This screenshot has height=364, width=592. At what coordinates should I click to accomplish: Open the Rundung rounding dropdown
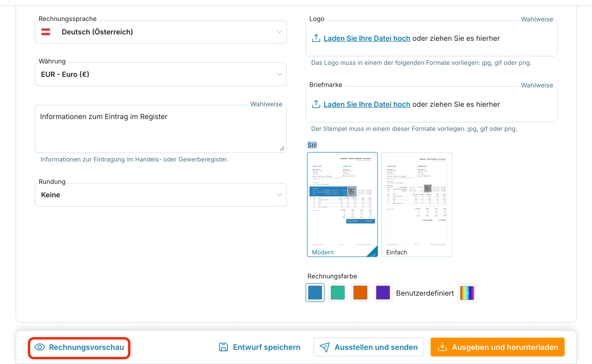click(161, 194)
